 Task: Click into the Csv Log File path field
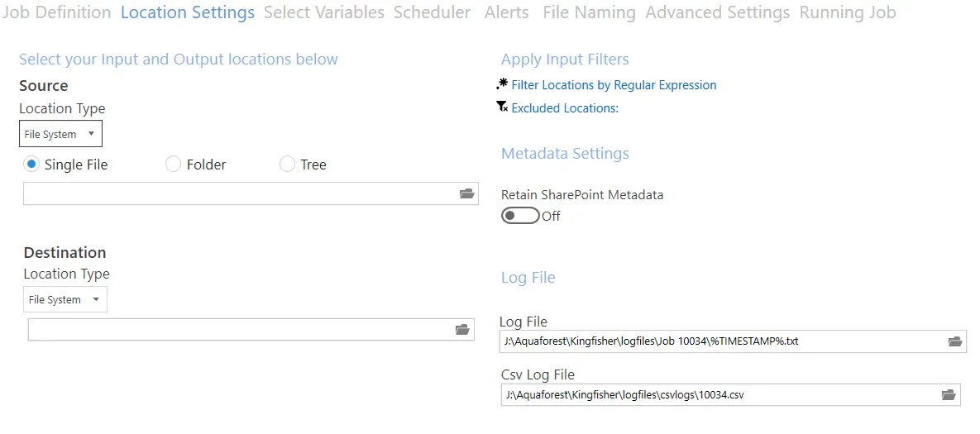point(718,395)
